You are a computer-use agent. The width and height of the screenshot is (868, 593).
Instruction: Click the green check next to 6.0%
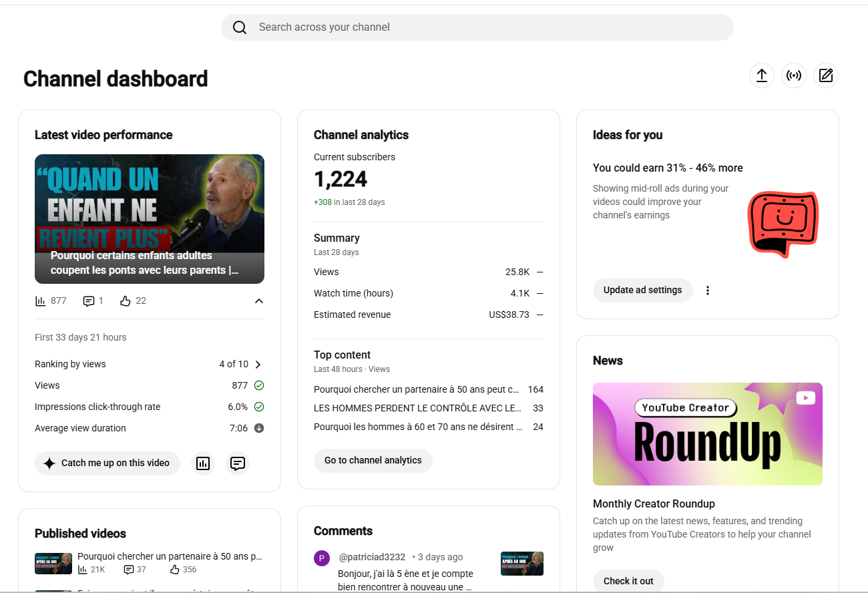pos(259,407)
